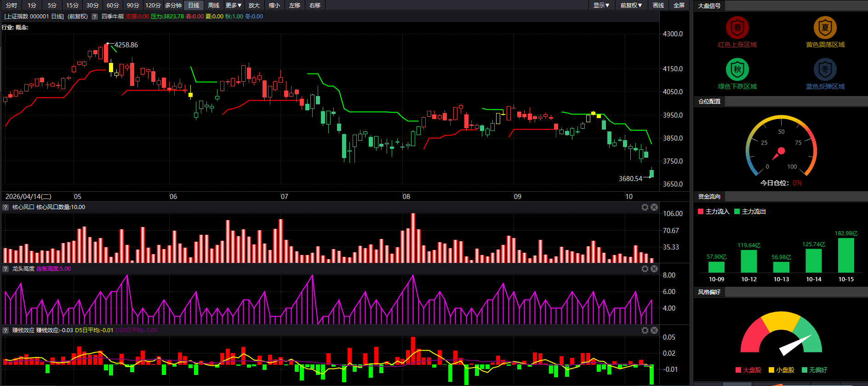Open help icon for 核心风口 panel

click(x=6, y=207)
